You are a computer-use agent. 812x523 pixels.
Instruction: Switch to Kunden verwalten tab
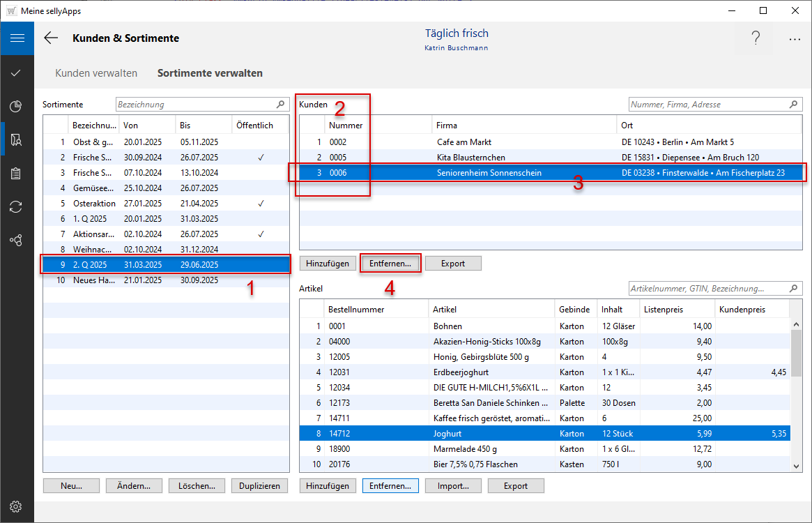[96, 73]
